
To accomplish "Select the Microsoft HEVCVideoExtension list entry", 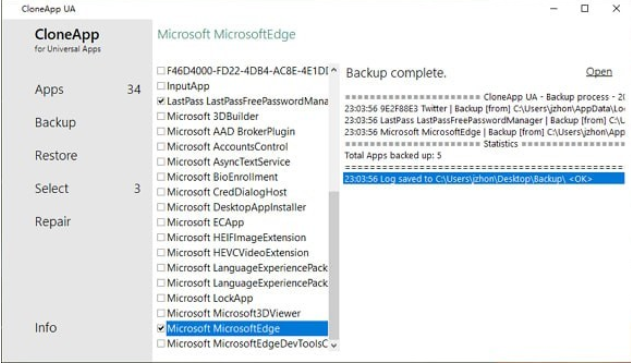I will coord(237,253).
